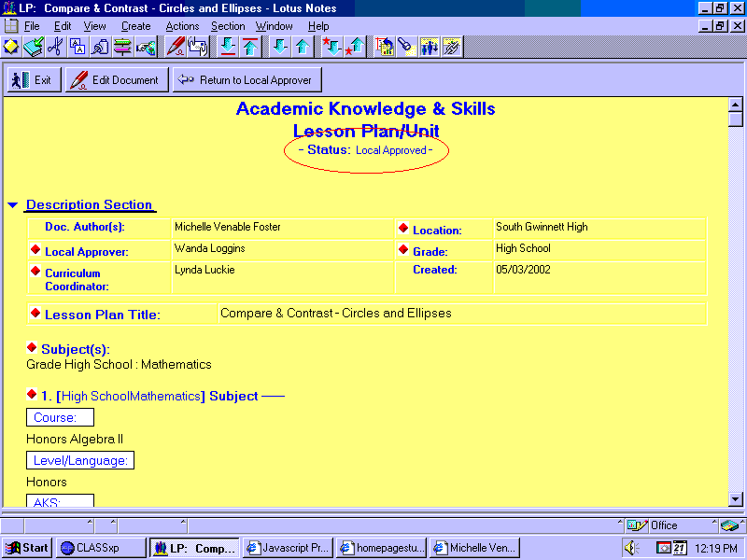Switch to Javascript Pr... taskbar window
Image resolution: width=747 pixels, height=560 pixels.
tap(288, 548)
